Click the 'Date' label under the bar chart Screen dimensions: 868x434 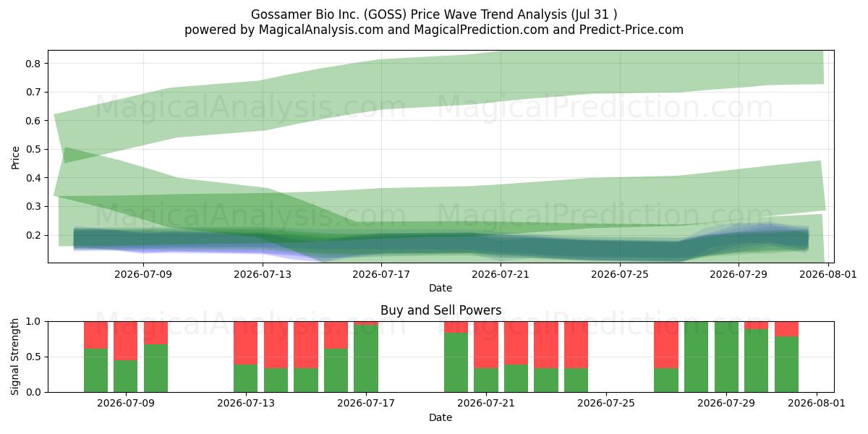click(x=441, y=417)
